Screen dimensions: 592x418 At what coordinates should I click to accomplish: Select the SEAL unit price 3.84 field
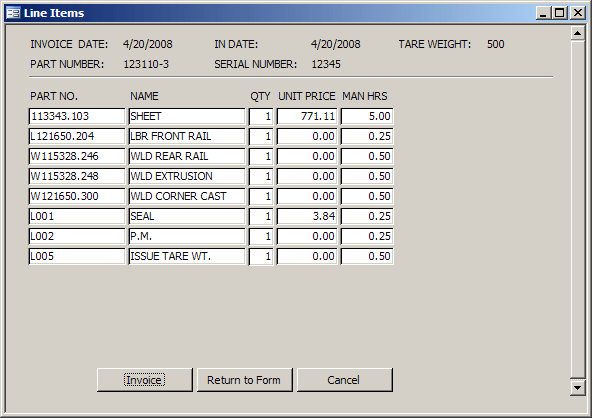click(307, 216)
